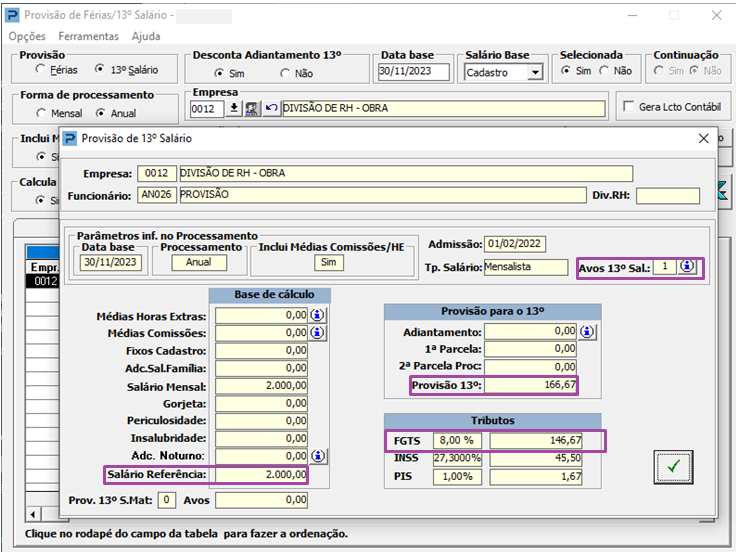Show info for Adiantamento value

point(587,331)
